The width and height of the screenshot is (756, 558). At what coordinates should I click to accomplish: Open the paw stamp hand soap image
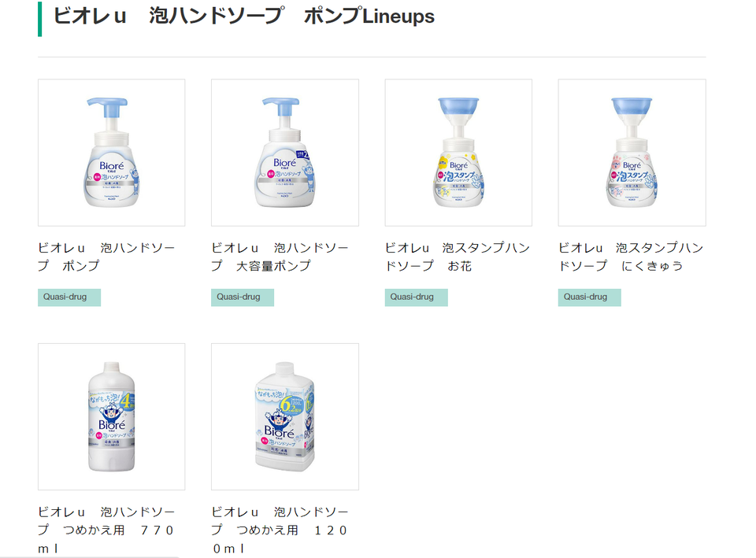632,153
